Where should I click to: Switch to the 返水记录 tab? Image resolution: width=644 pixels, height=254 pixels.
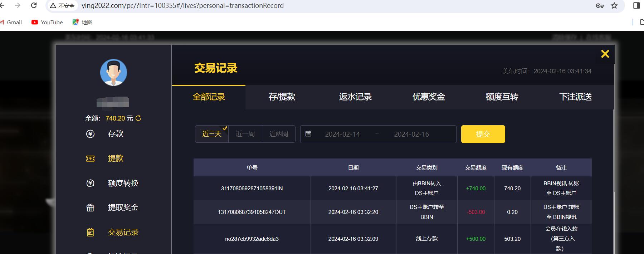click(355, 97)
